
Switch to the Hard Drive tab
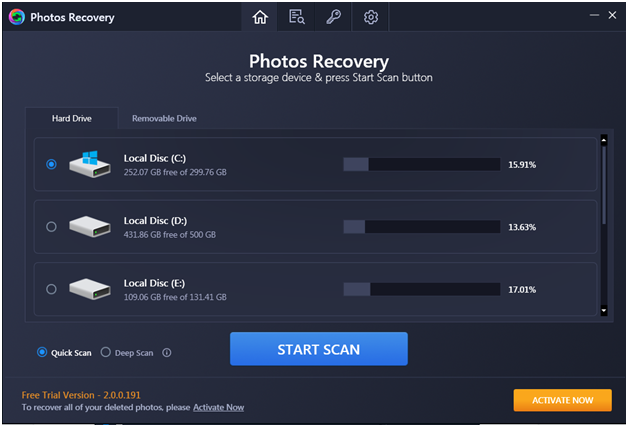73,118
